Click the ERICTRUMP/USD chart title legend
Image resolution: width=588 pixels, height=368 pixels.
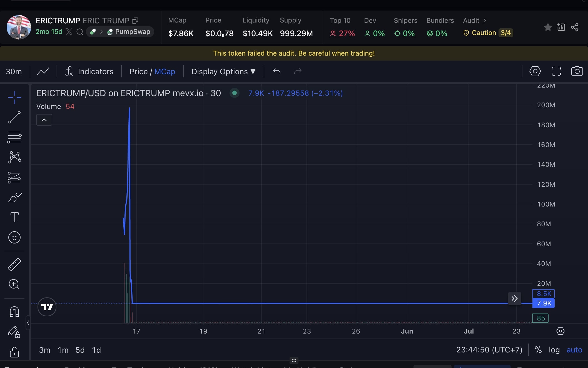[x=128, y=93]
